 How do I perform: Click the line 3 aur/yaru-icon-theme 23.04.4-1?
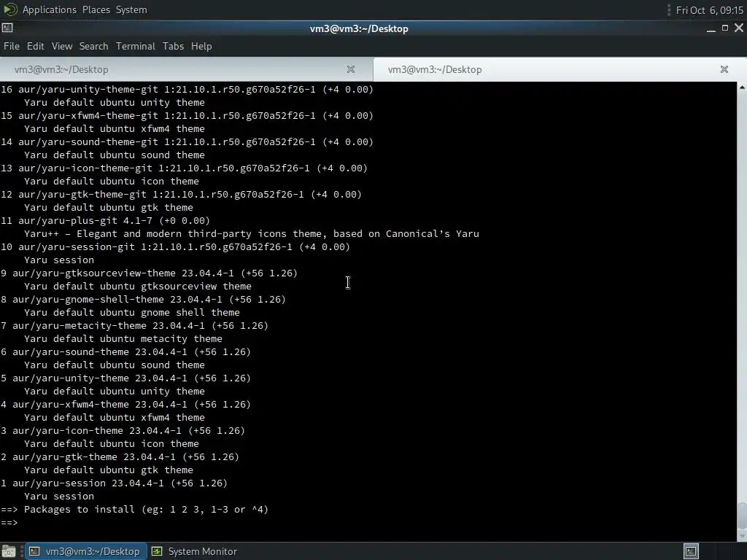click(x=123, y=430)
